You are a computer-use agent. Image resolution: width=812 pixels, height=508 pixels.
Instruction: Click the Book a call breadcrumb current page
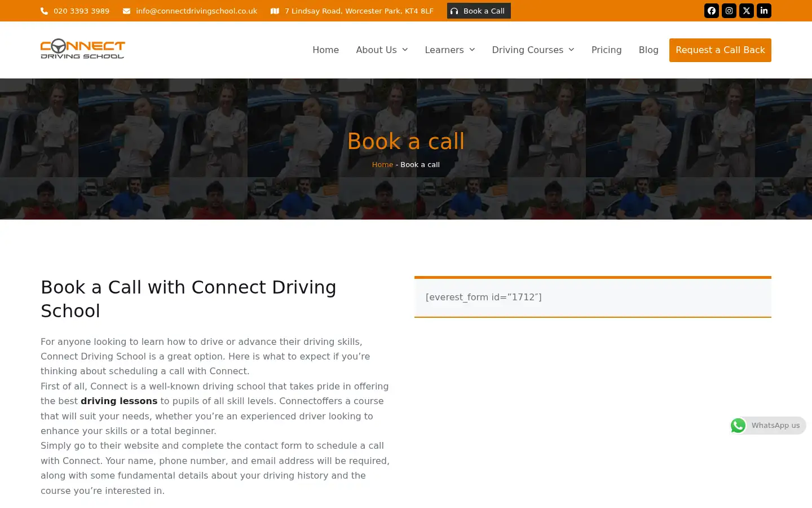coord(420,165)
